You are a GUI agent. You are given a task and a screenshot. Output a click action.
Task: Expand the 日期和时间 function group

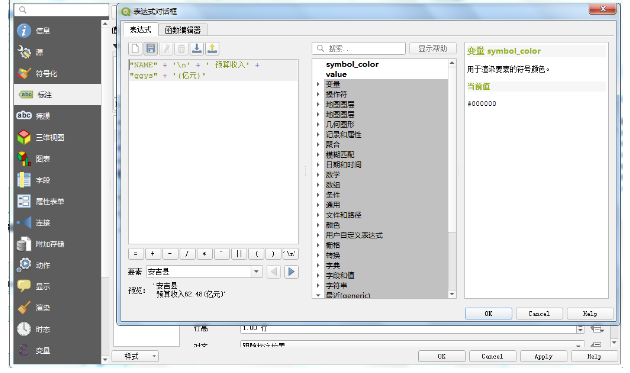pyautogui.click(x=318, y=164)
